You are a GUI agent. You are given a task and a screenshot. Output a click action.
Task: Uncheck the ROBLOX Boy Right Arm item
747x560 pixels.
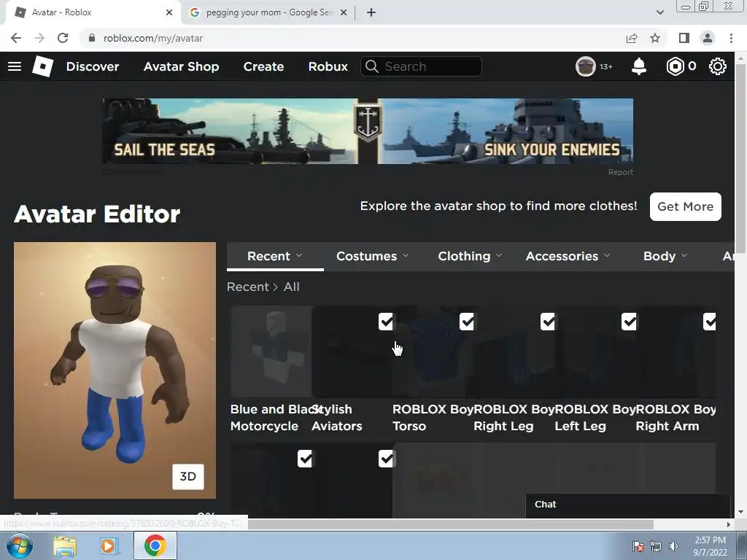tap(709, 322)
